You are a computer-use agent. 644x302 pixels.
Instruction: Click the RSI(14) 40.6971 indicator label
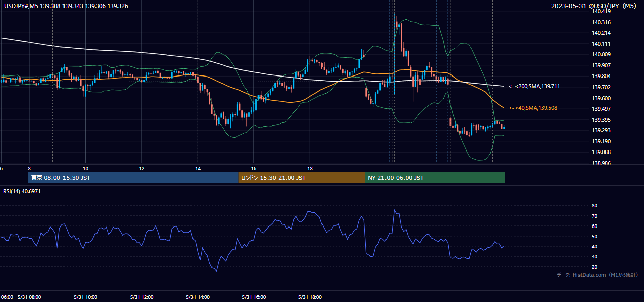coord(22,191)
